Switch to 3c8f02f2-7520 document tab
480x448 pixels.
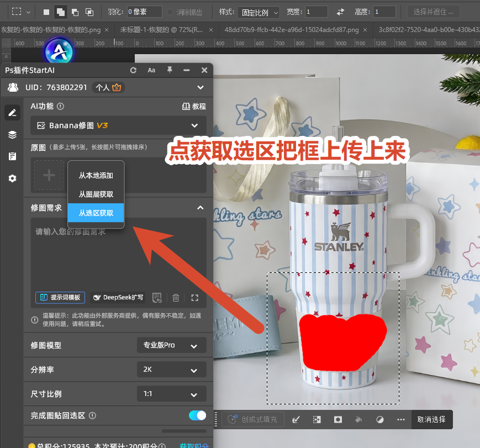coord(429,30)
